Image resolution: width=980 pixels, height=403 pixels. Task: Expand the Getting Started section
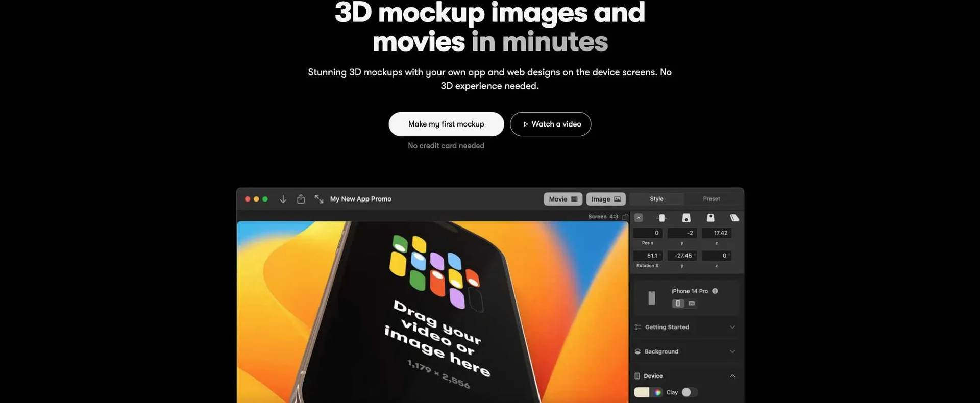pos(732,327)
